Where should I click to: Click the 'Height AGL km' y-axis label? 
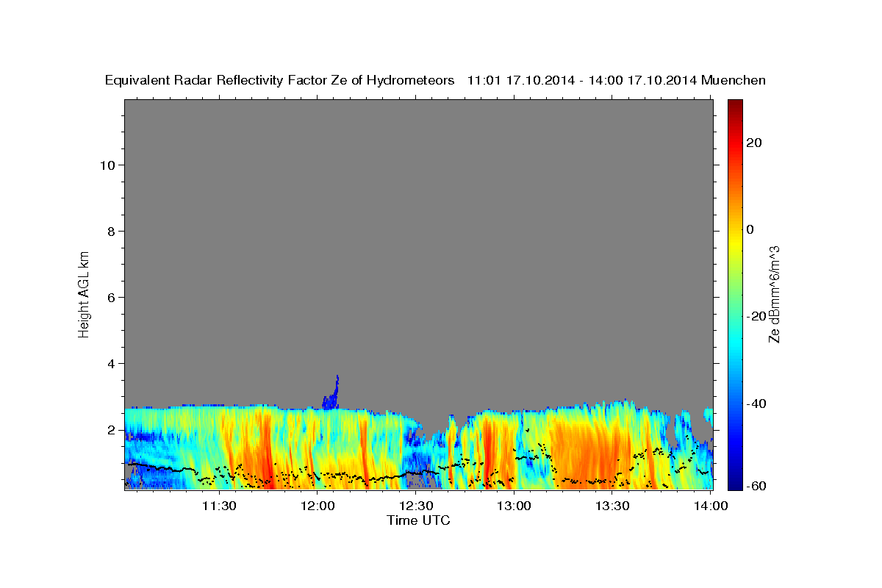point(84,293)
